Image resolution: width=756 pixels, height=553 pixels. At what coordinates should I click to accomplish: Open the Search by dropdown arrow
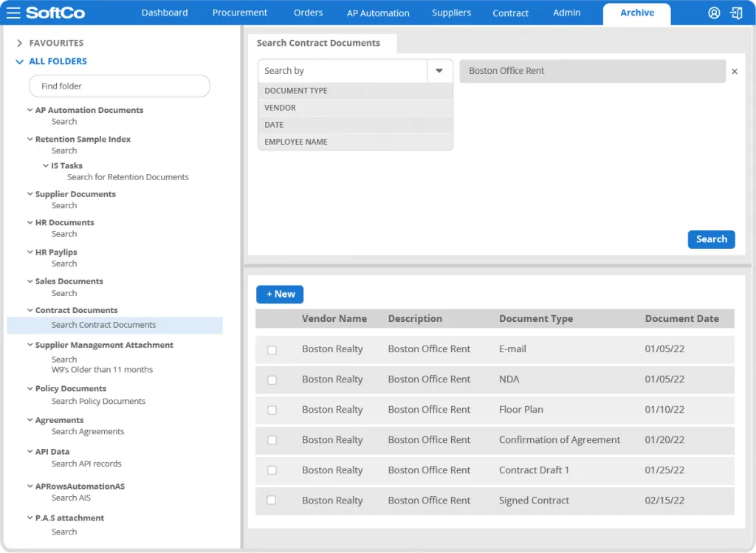coord(439,71)
